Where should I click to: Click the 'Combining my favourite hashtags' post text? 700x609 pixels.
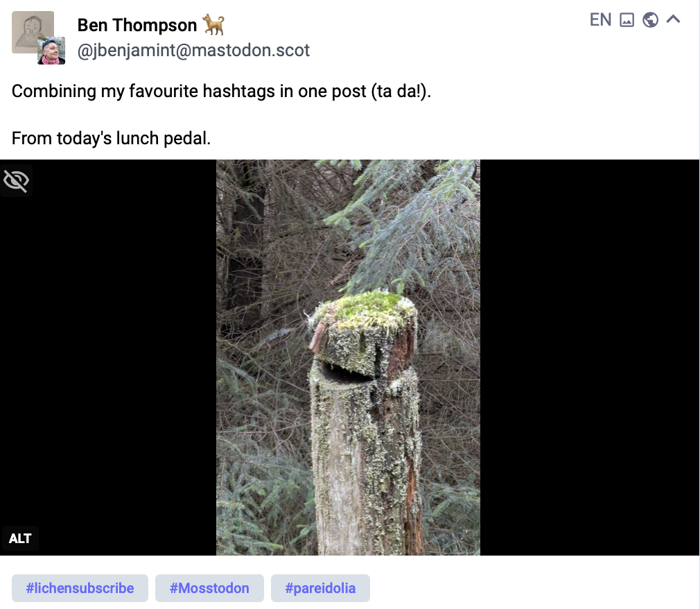221,91
